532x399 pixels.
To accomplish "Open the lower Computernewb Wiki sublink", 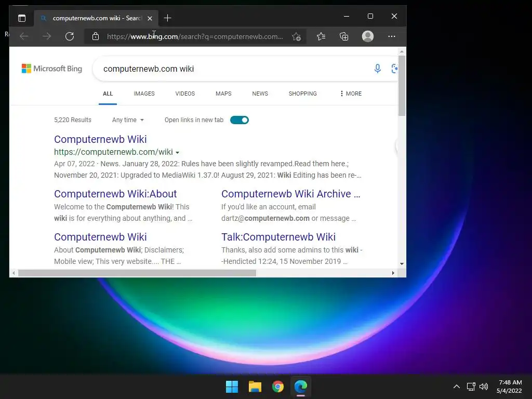I will click(x=100, y=237).
